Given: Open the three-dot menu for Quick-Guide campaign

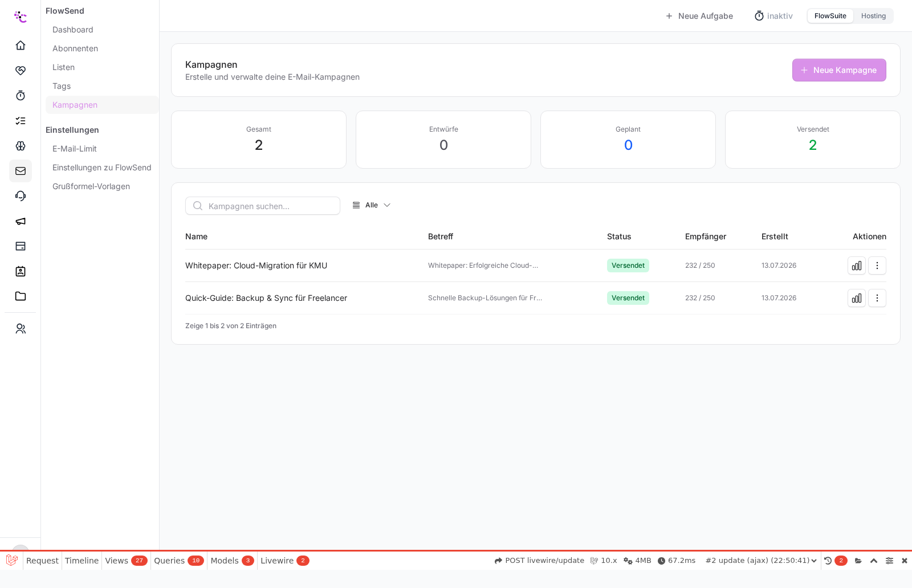Looking at the screenshot, I should pyautogui.click(x=877, y=298).
